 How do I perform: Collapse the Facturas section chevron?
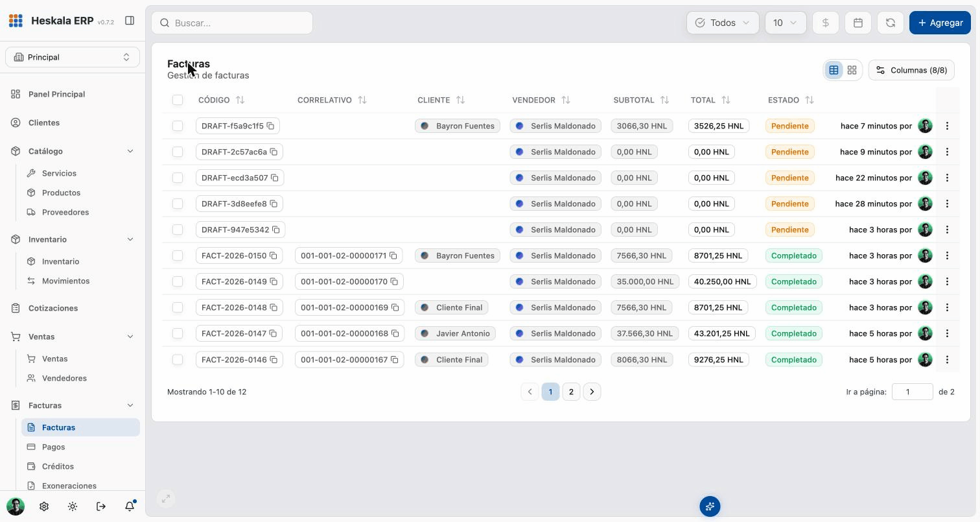(130, 405)
